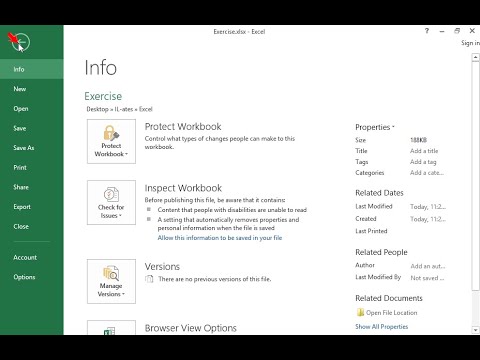
Task: Click the Versions document icon
Action: tap(149, 279)
